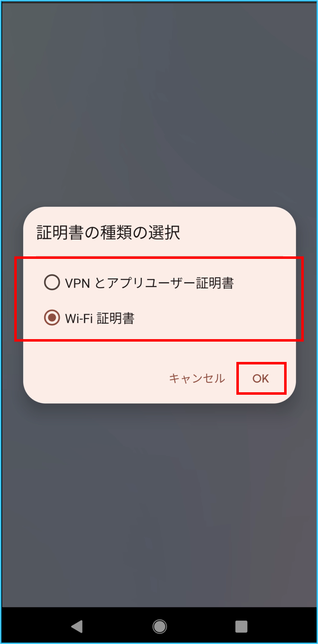Select the Wi-Fi 証明書 radio button
Viewport: 318px width, 644px height.
pos(89,318)
